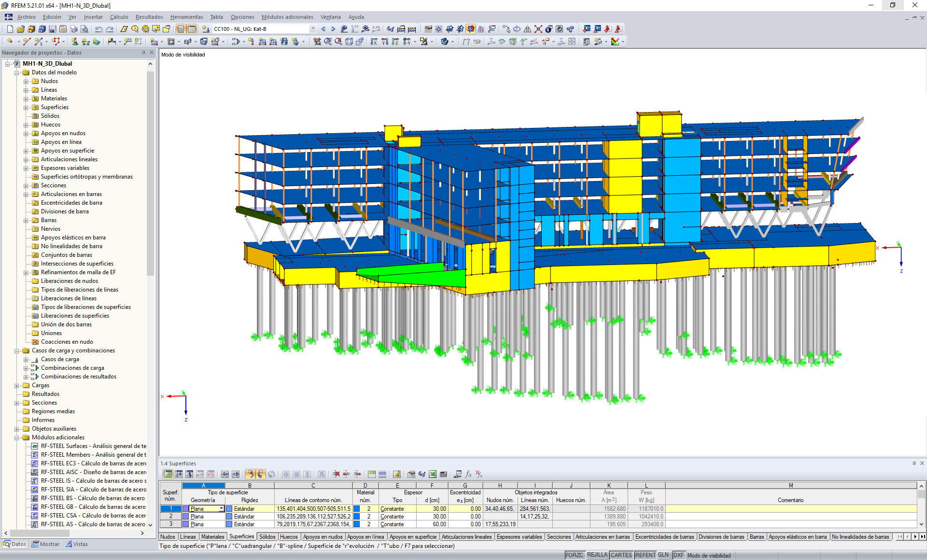The image size is (927, 560).
Task: Click the Mostrar button below the navigator
Action: click(x=45, y=544)
